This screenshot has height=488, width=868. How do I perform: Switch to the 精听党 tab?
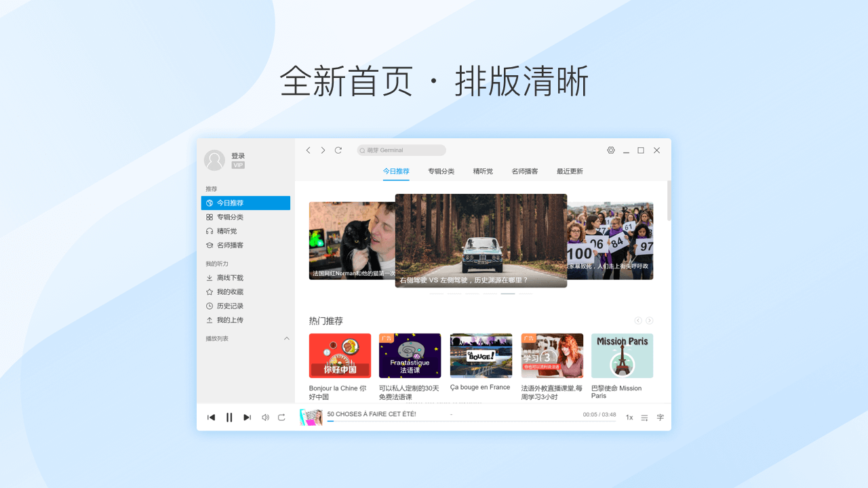(x=484, y=171)
